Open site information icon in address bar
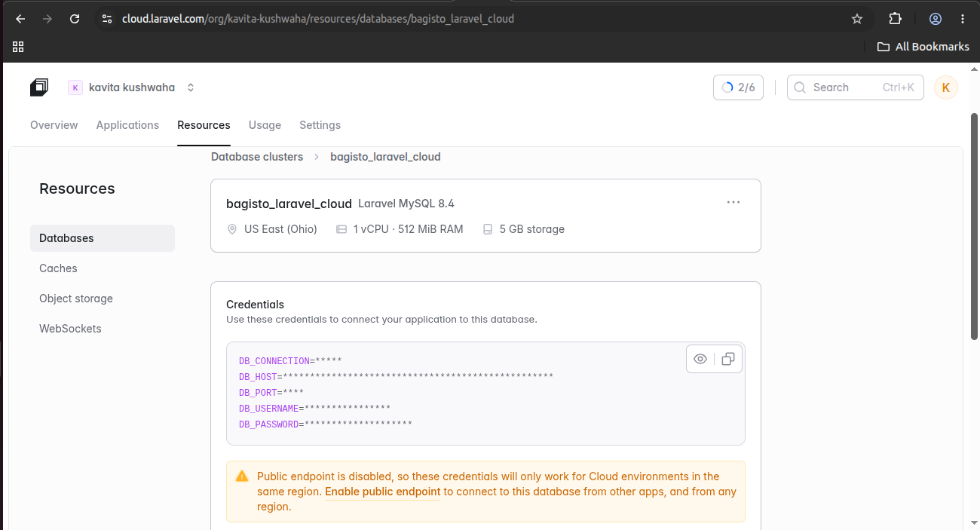Viewport: 980px width, 530px height. pos(107,19)
